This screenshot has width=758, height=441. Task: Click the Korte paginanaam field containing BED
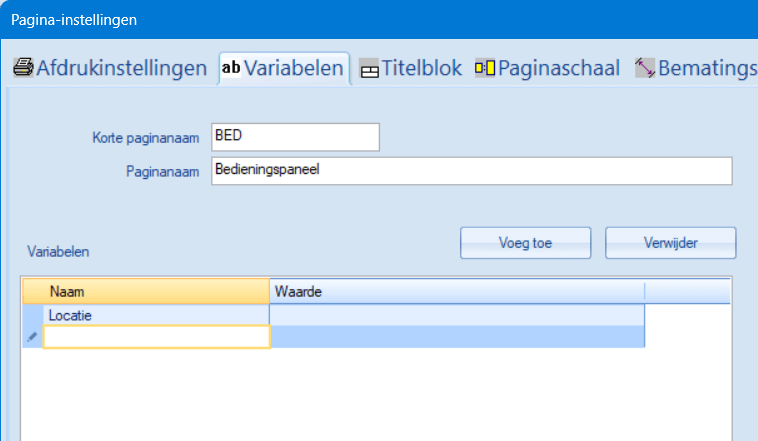(295, 137)
